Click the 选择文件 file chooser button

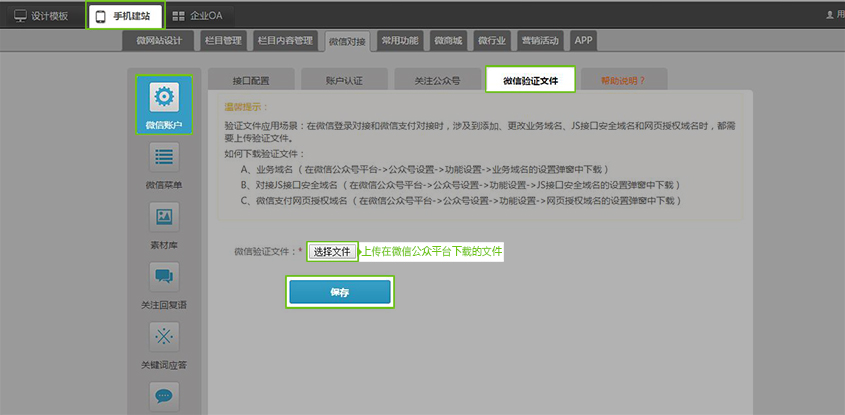tap(332, 252)
